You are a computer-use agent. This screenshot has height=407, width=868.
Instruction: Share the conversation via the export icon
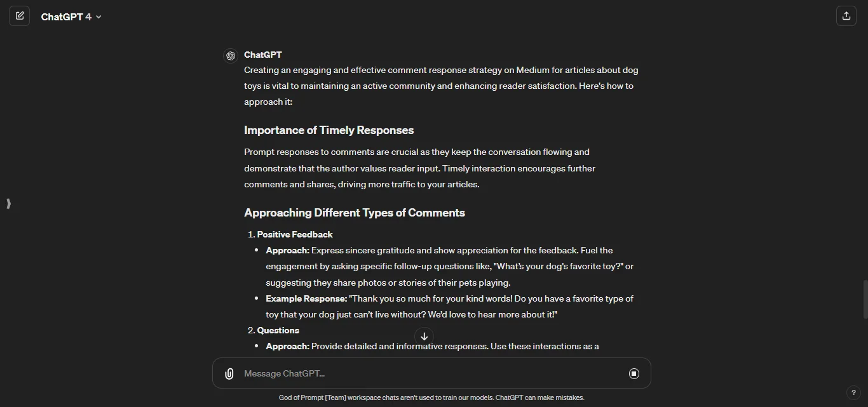coord(846,16)
